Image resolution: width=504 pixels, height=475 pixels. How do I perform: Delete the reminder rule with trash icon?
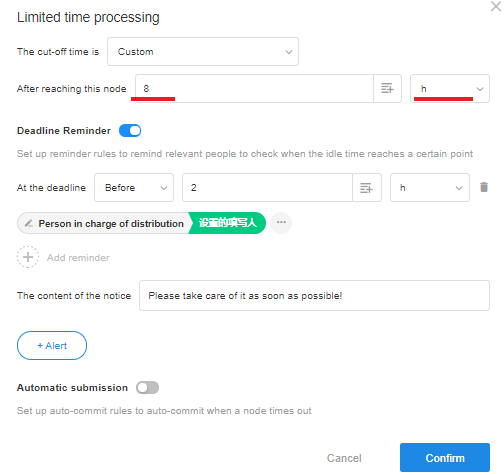pos(484,187)
